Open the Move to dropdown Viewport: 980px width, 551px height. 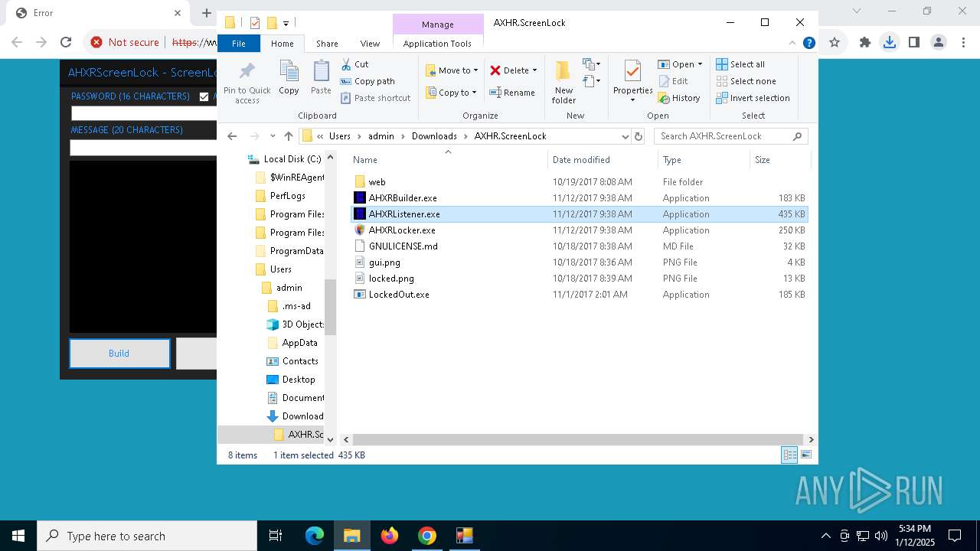[x=452, y=70]
